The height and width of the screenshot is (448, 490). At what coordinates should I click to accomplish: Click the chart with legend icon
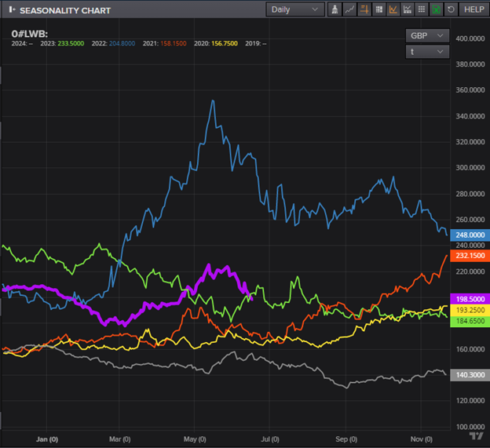[x=407, y=9]
